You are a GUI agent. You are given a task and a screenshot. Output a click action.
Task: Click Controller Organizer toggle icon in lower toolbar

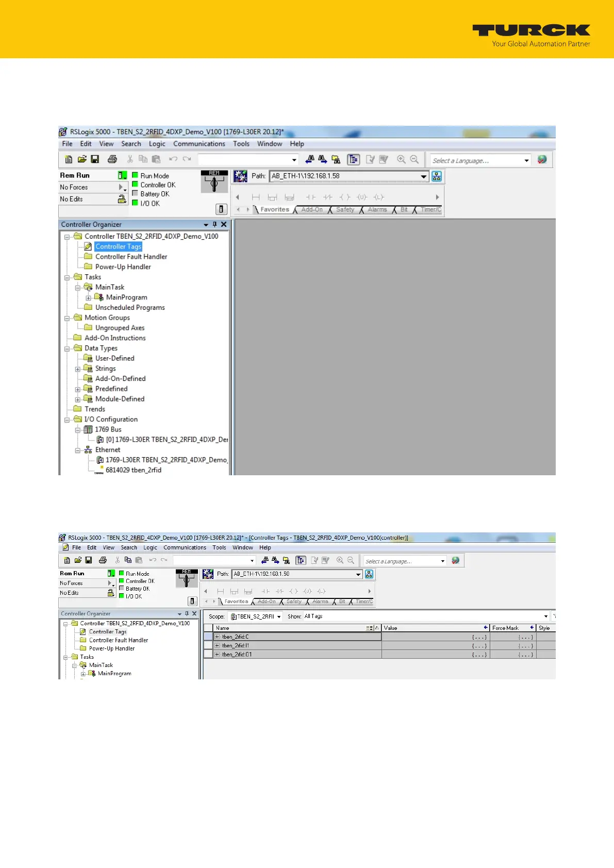click(301, 560)
